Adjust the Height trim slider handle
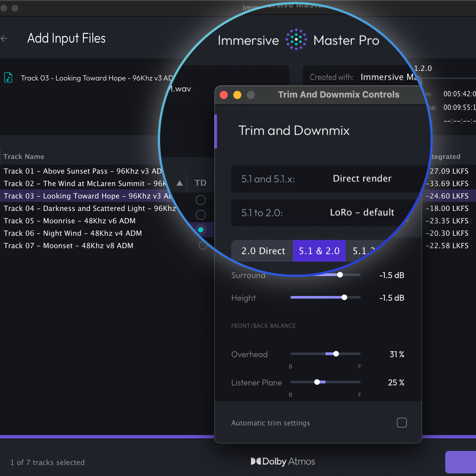 click(344, 297)
